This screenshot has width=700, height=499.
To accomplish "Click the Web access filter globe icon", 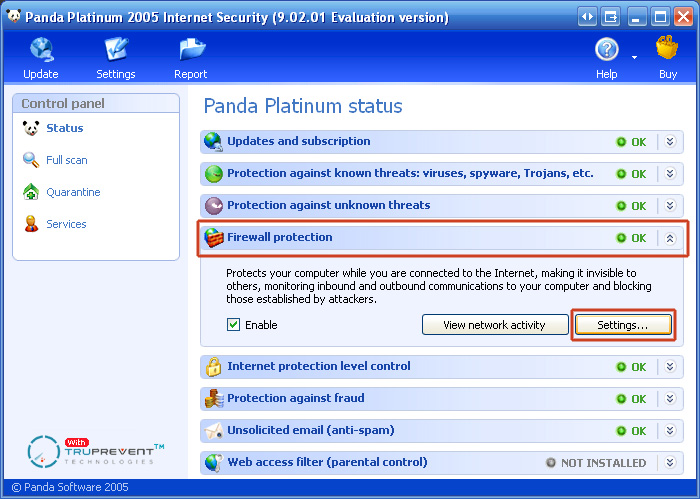I will [x=213, y=463].
